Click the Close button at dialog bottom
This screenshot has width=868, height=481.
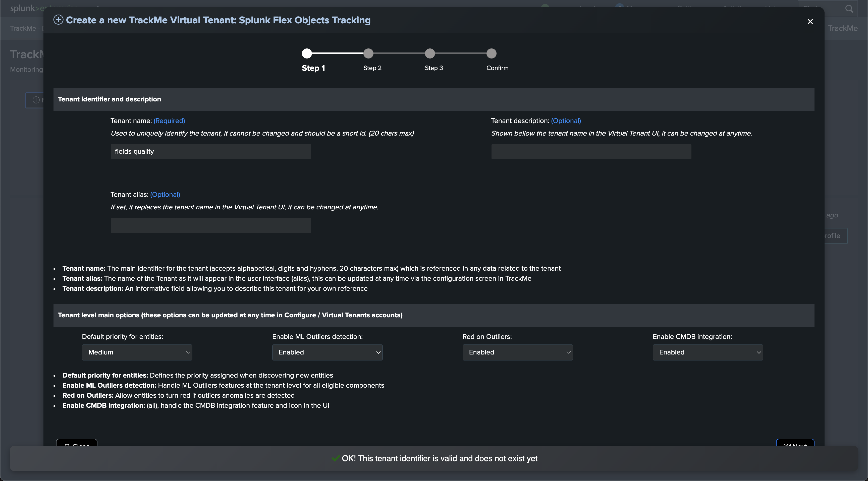[77, 443]
